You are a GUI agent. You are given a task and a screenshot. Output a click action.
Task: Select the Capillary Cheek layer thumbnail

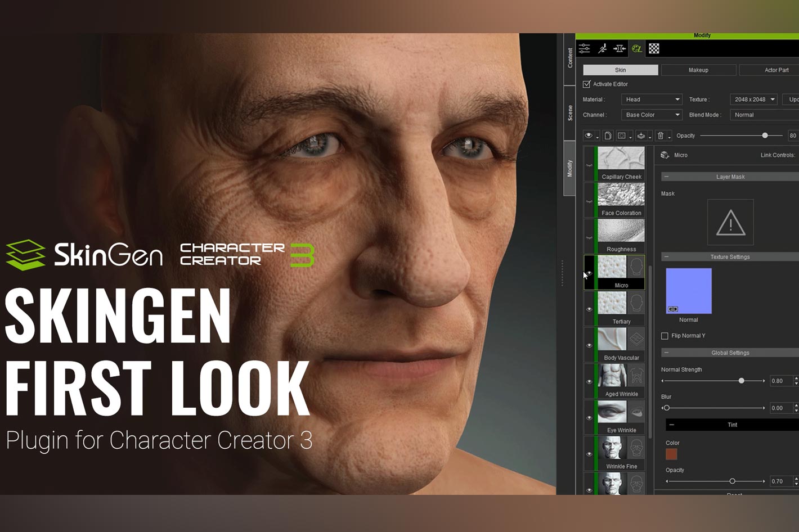[621, 159]
